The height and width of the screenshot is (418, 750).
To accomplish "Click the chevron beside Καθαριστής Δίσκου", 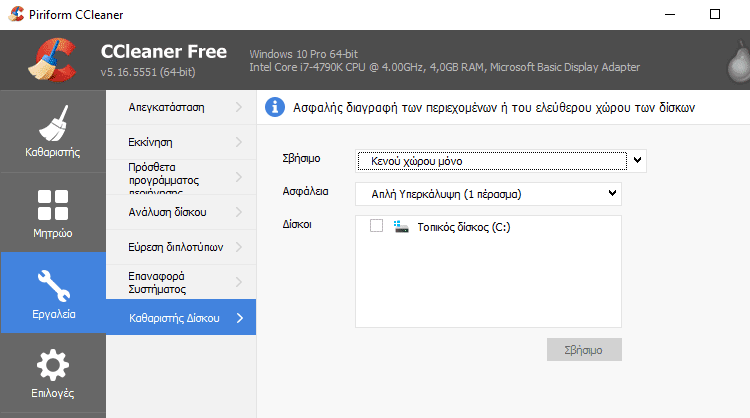I will (240, 318).
